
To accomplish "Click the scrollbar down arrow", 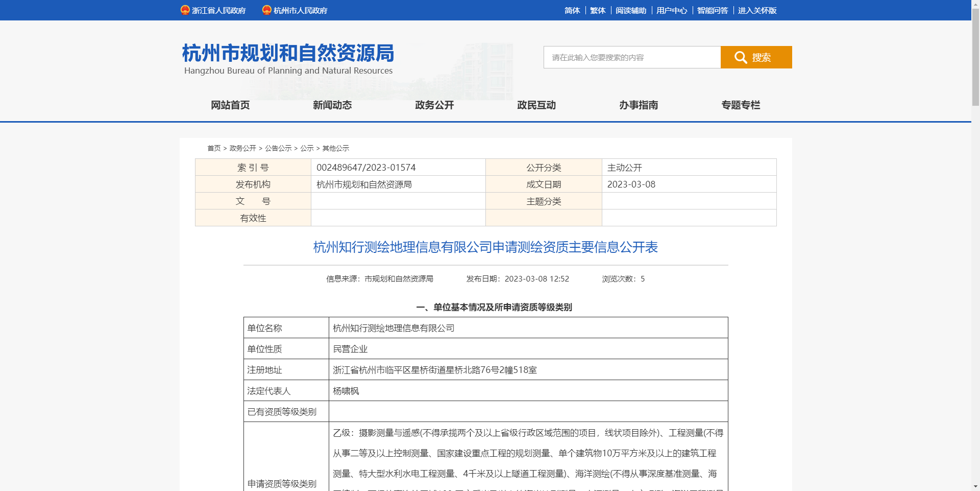I will point(975,487).
